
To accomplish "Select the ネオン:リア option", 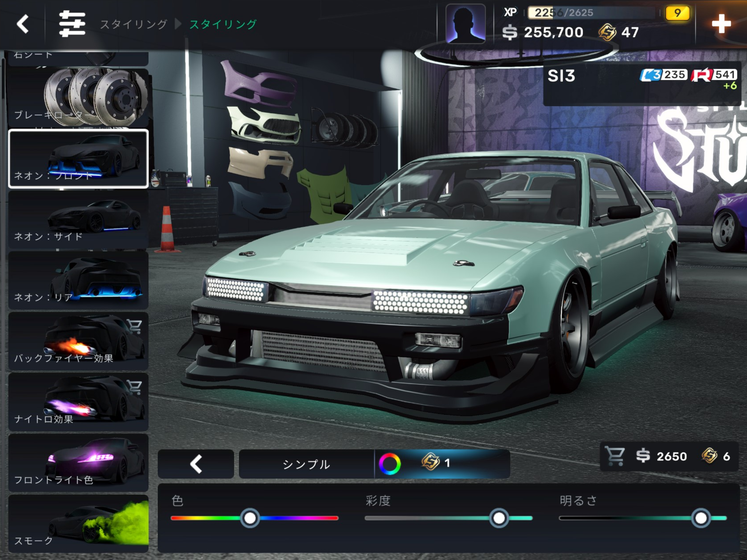I will pyautogui.click(x=78, y=280).
